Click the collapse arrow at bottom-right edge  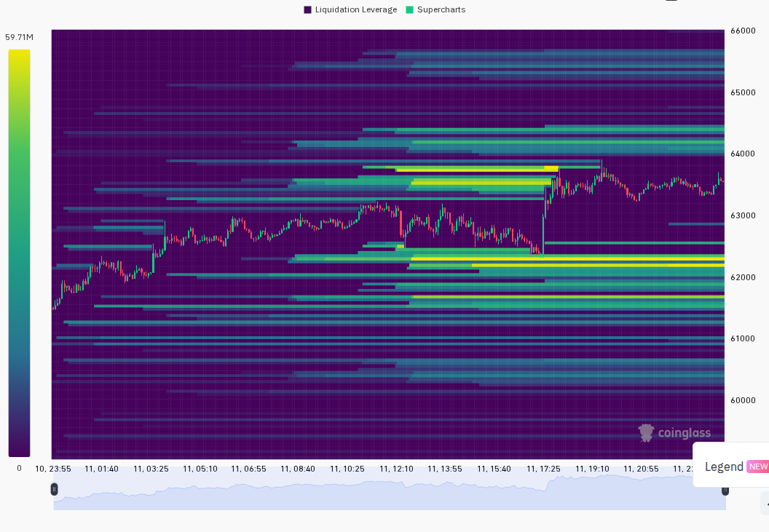[x=765, y=504]
